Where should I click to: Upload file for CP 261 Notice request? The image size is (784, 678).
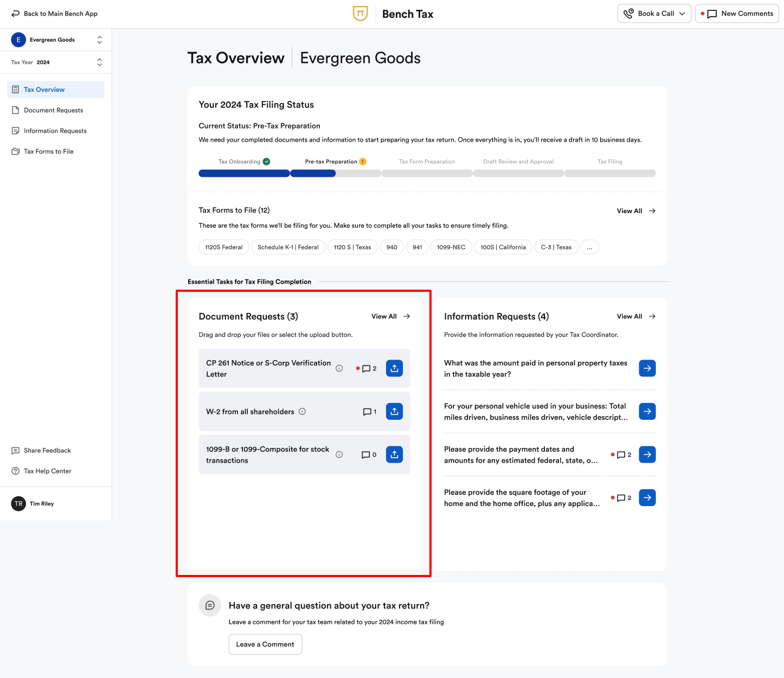coord(394,368)
